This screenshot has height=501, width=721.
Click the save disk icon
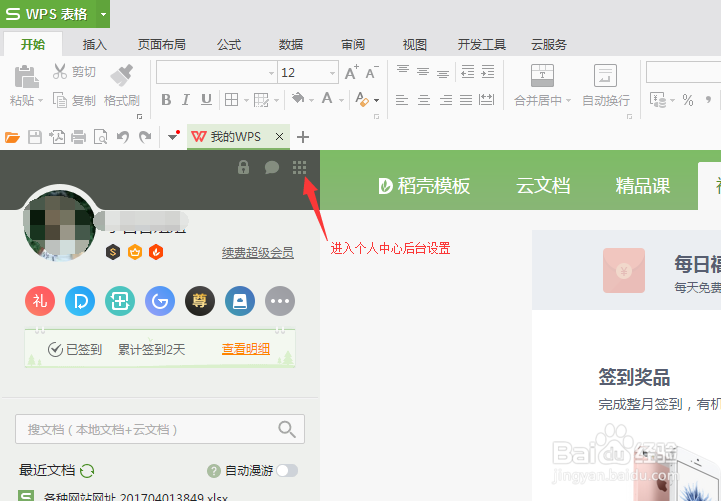pyautogui.click(x=35, y=137)
